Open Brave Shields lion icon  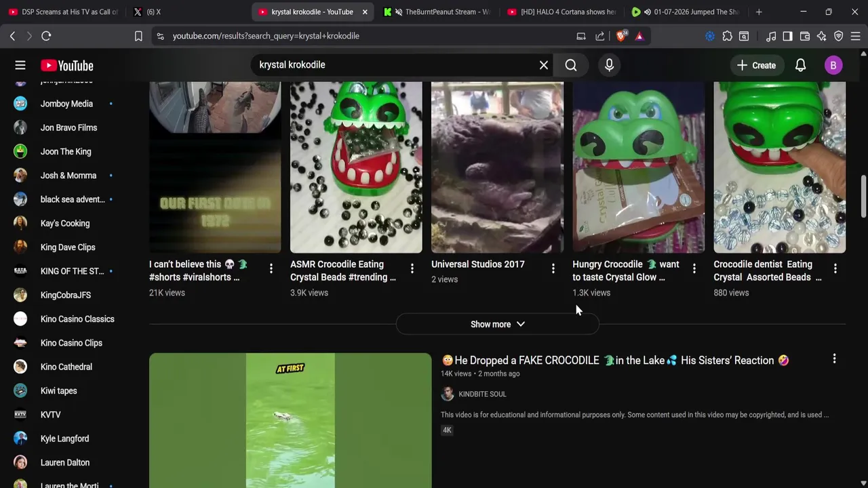621,36
